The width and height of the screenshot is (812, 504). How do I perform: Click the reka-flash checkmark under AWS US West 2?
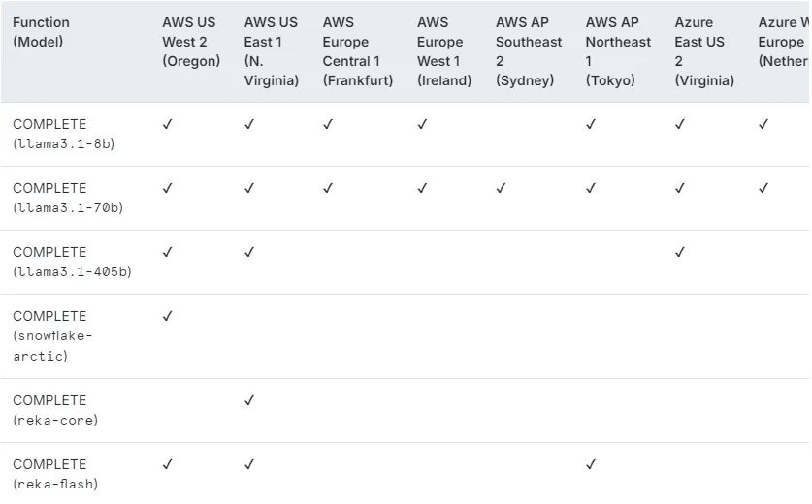pyautogui.click(x=167, y=464)
